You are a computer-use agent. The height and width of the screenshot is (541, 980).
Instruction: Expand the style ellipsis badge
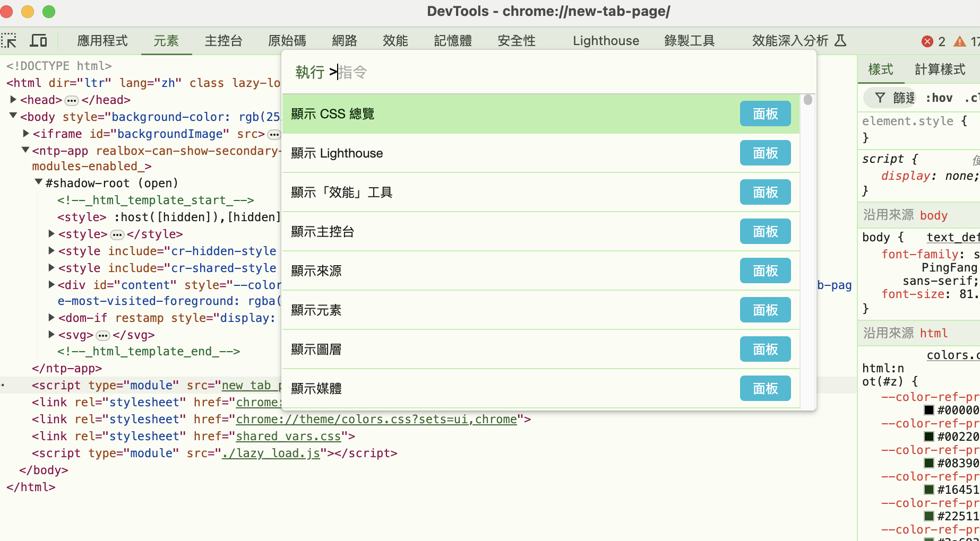click(117, 234)
